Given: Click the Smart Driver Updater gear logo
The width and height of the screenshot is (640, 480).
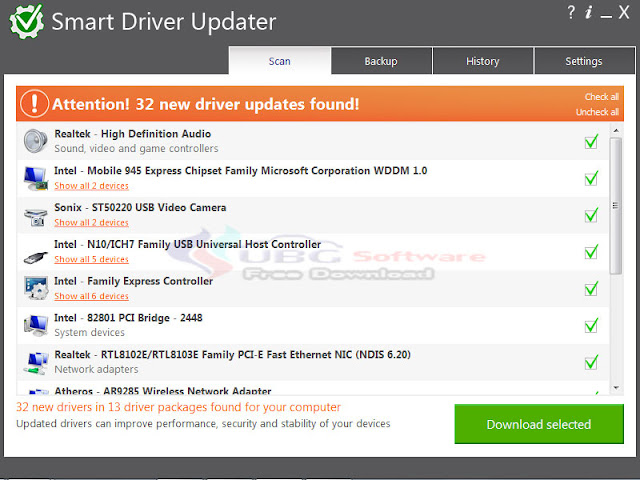Looking at the screenshot, I should click(27, 21).
